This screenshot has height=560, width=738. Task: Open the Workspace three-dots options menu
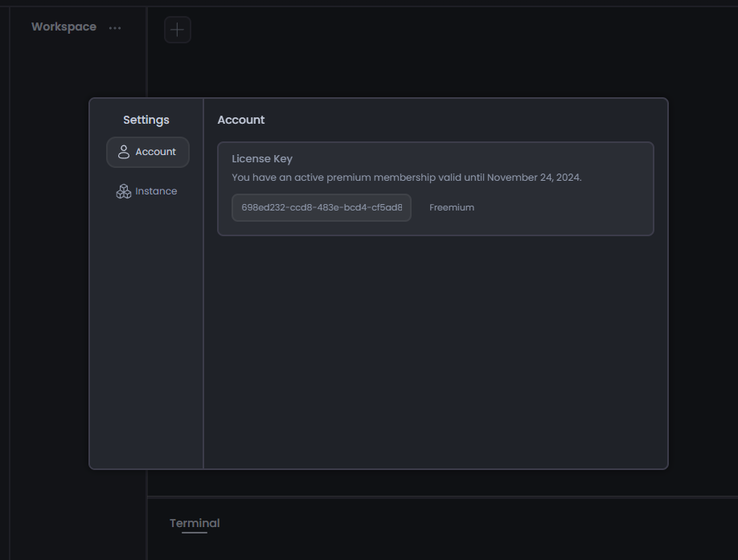(x=115, y=28)
